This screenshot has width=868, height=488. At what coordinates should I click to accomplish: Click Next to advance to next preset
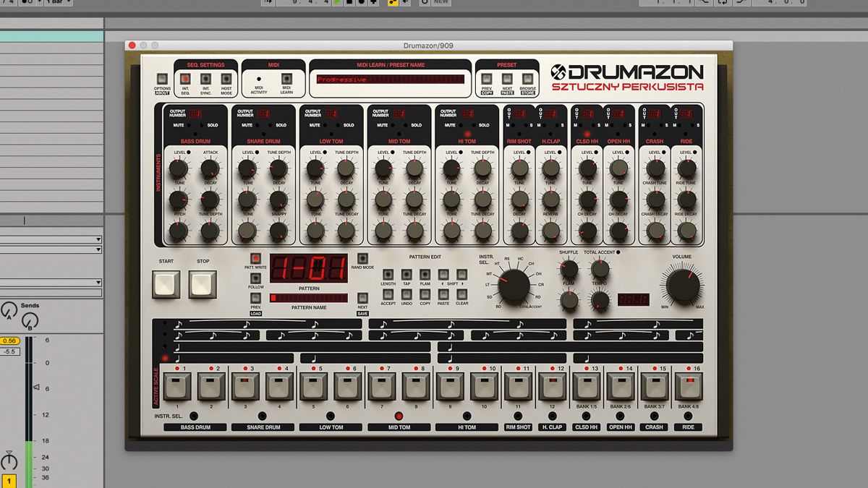(x=506, y=77)
